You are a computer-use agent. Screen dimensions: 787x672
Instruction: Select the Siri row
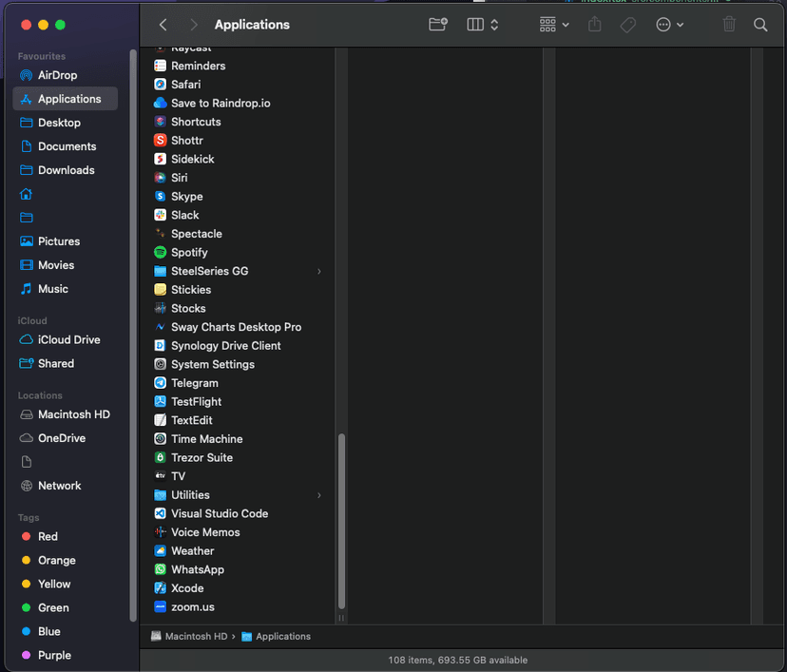(x=238, y=178)
